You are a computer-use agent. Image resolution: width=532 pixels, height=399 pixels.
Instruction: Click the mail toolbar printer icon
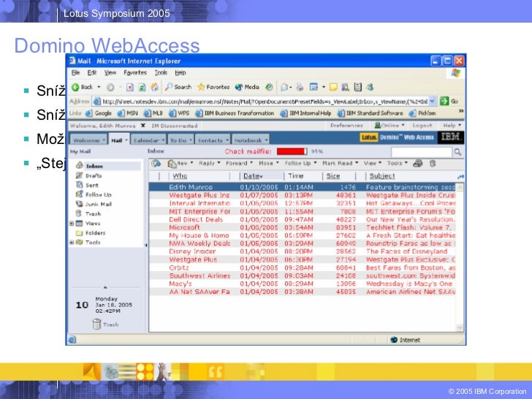pos(418,164)
